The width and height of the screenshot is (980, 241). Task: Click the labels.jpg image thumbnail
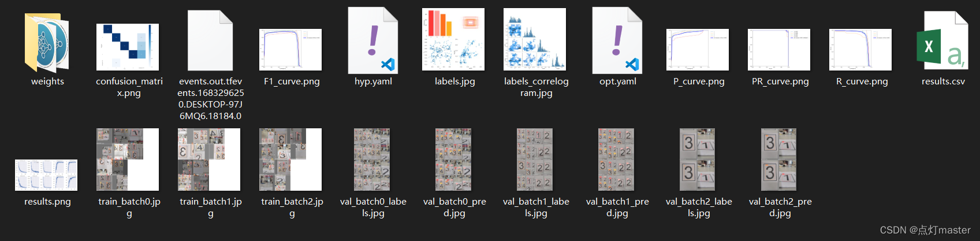point(453,39)
